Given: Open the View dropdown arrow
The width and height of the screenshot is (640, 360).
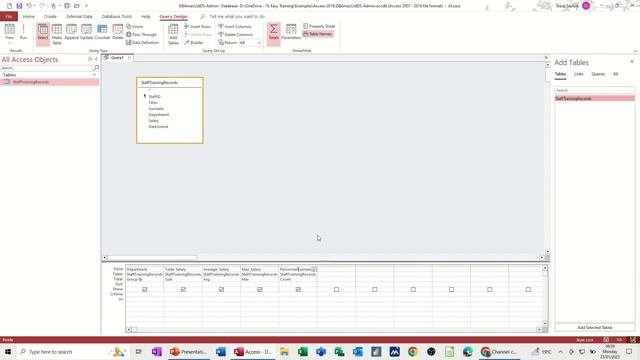Looking at the screenshot, I should click(9, 42).
